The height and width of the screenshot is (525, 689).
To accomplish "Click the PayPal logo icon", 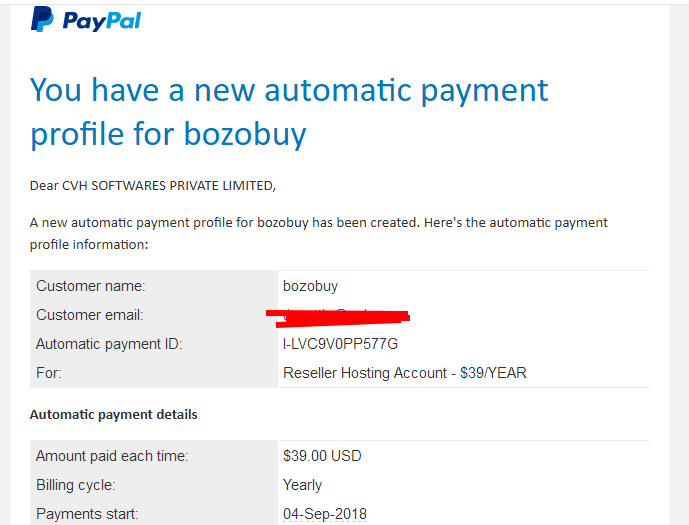I will 42,19.
